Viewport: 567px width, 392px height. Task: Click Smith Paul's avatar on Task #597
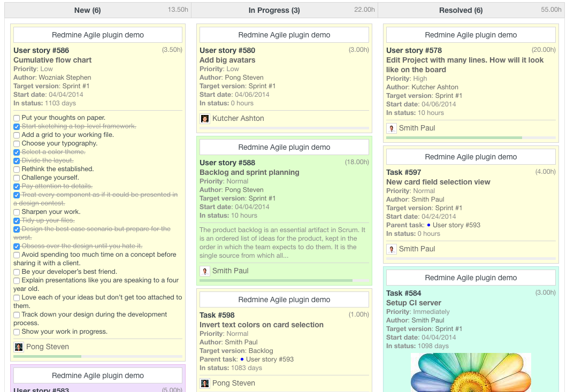point(391,248)
